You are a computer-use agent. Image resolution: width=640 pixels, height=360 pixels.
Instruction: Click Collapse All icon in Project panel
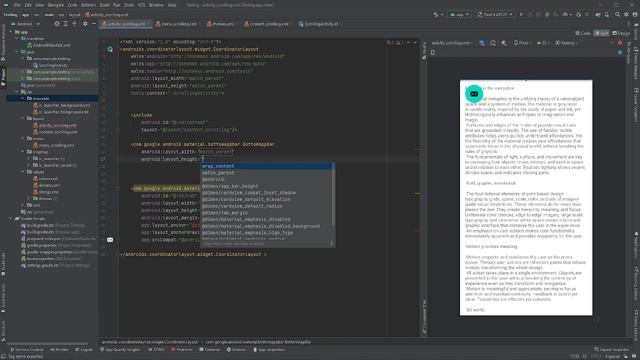74,24
